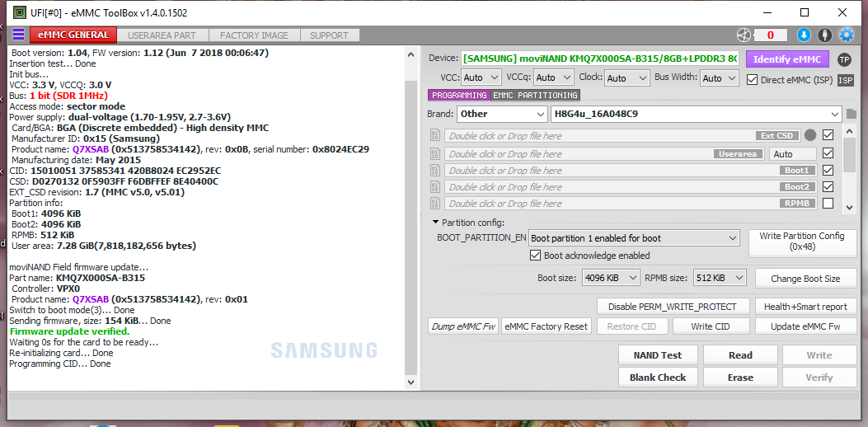Click the file list scrollbar up arrow
This screenshot has width=868, height=427.
[x=850, y=131]
